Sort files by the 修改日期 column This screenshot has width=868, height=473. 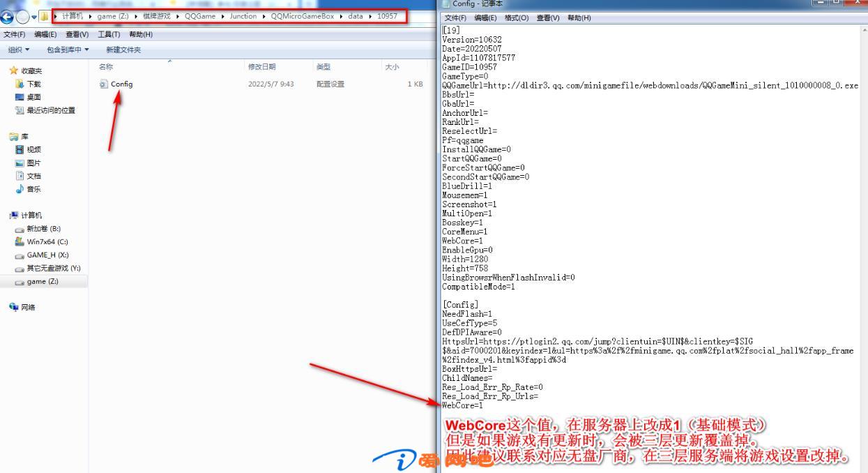point(262,67)
